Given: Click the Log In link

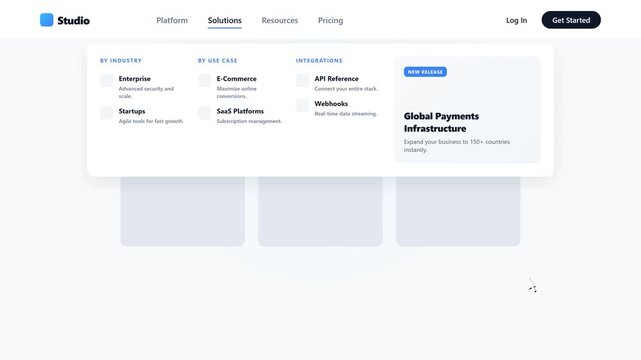Looking at the screenshot, I should pyautogui.click(x=516, y=20).
